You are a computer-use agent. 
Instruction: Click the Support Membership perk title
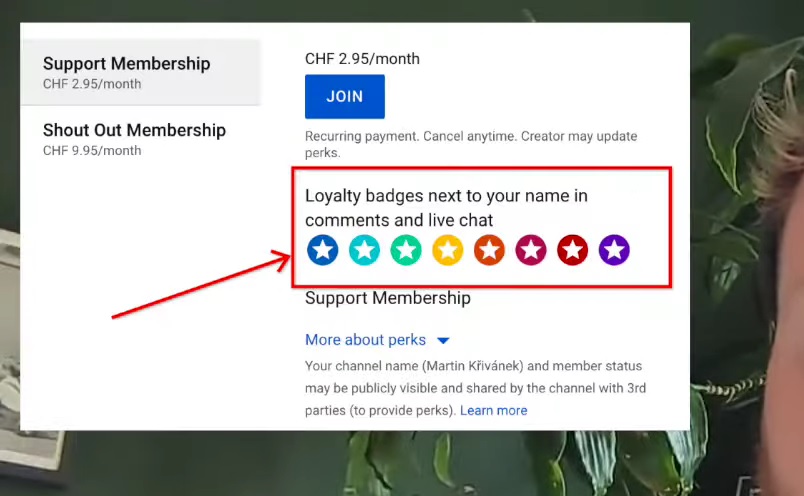click(388, 298)
